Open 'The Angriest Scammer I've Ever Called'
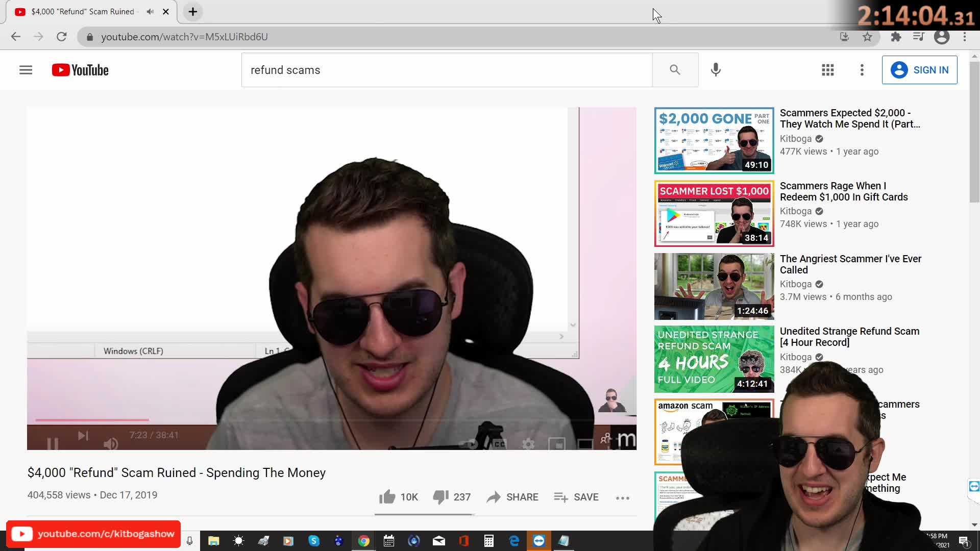Screen dimensions: 980x551 (x=850, y=264)
